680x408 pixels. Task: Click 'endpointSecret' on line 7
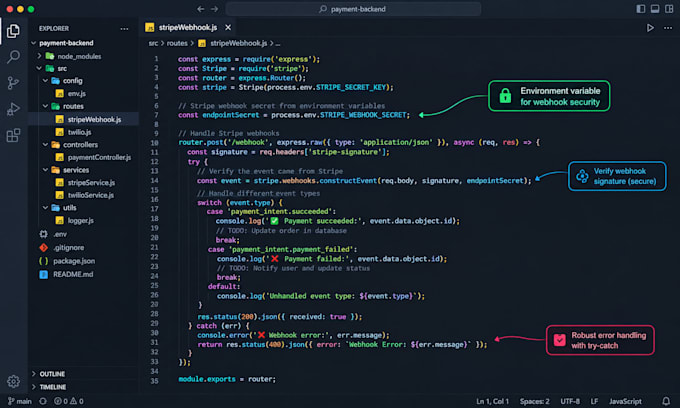[230, 115]
